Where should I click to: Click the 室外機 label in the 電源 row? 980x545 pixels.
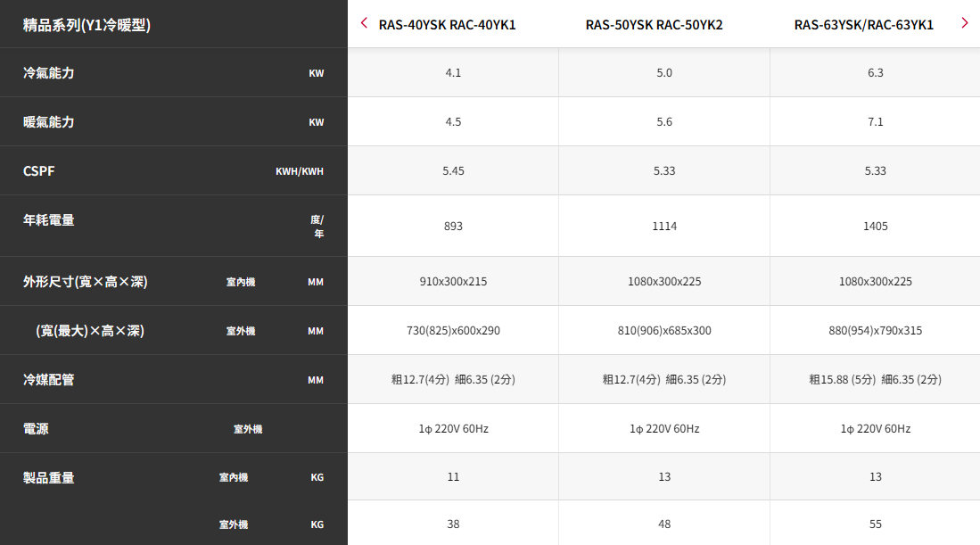click(x=248, y=429)
